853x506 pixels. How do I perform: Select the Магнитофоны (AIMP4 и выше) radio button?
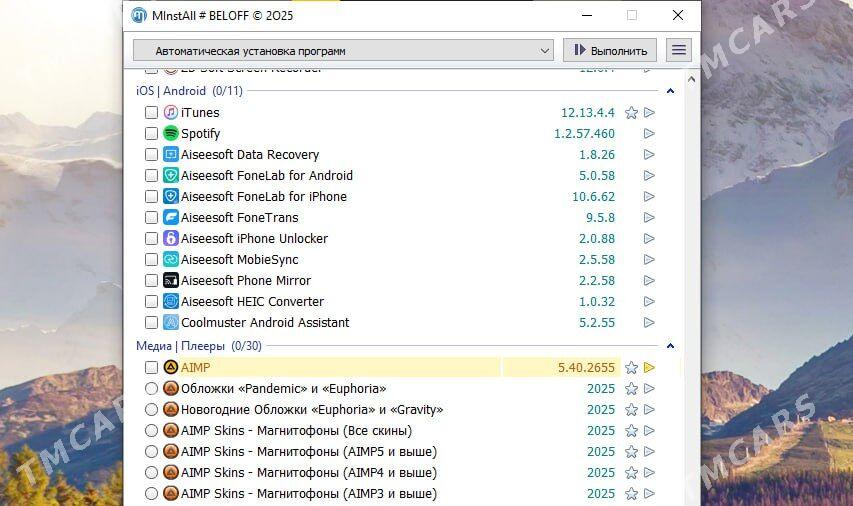pos(151,472)
